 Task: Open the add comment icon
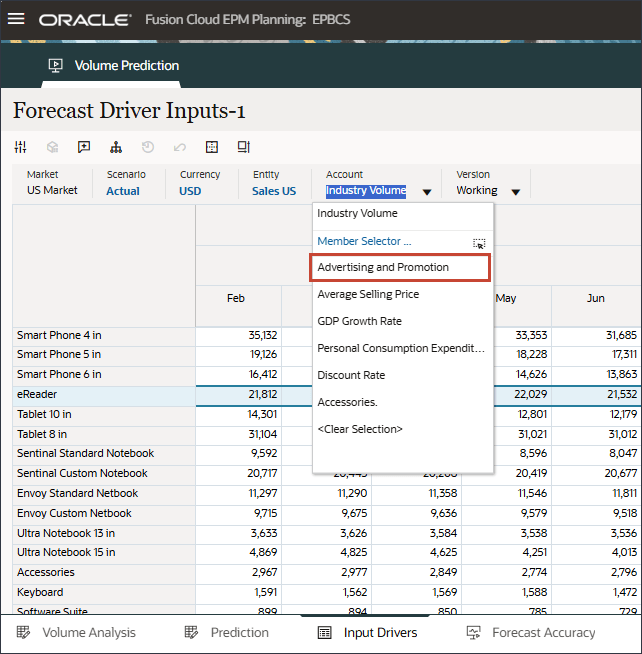tap(84, 147)
